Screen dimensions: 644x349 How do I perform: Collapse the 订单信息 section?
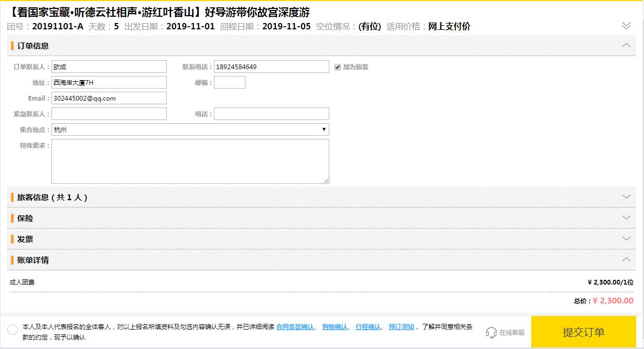(x=626, y=46)
